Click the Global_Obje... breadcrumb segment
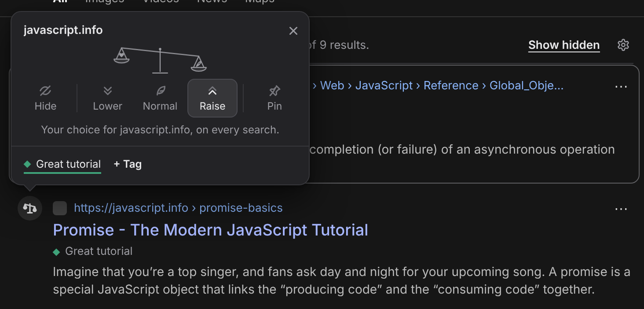 click(527, 85)
